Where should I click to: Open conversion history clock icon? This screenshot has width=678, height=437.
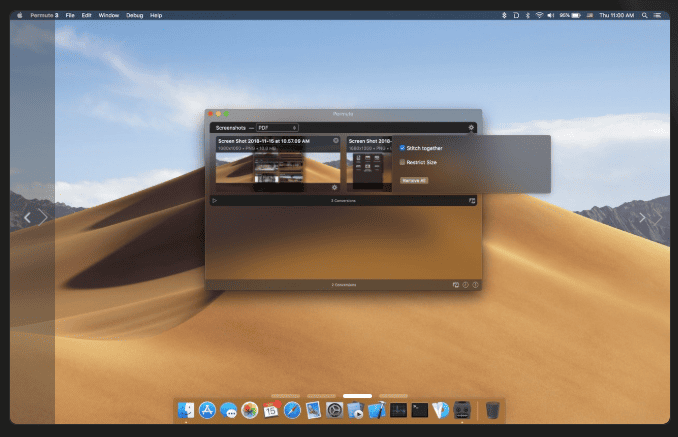[465, 285]
